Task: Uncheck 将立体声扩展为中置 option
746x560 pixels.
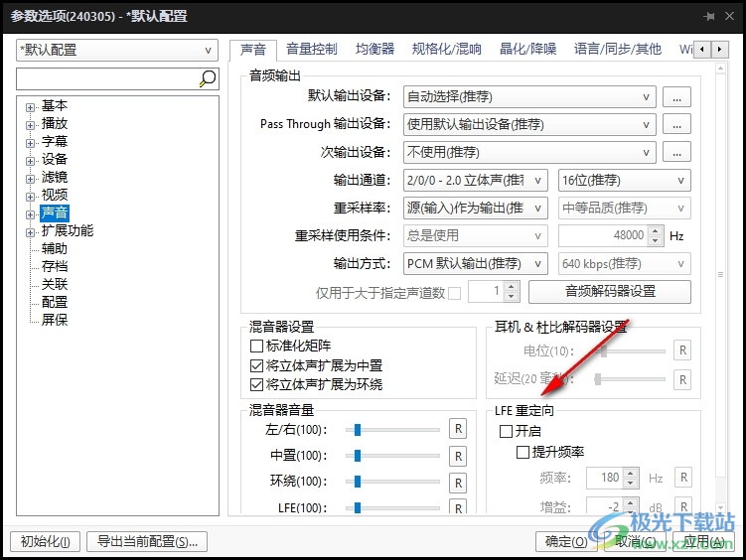Action: pos(256,365)
